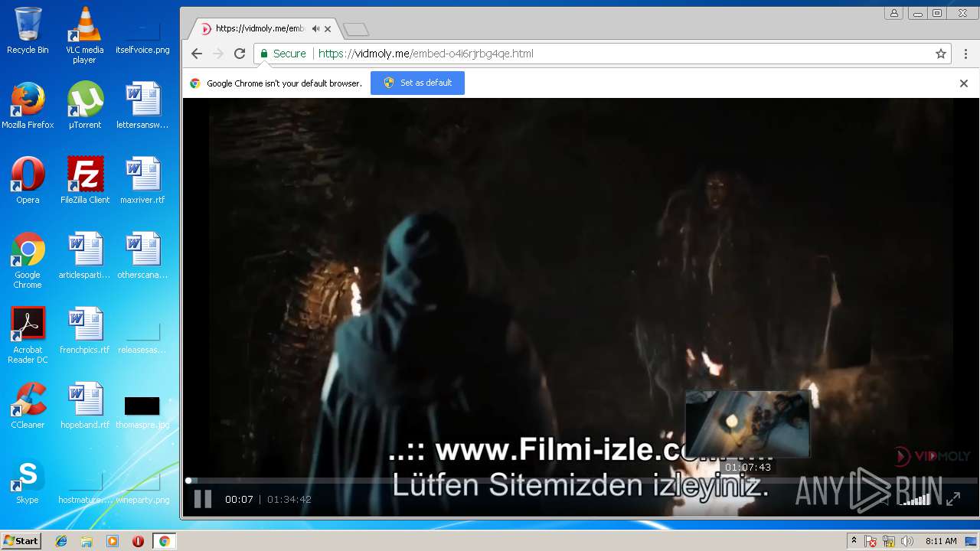Open frenchpics.rtf on the desktop
This screenshot has height=551, width=980.
click(84, 331)
